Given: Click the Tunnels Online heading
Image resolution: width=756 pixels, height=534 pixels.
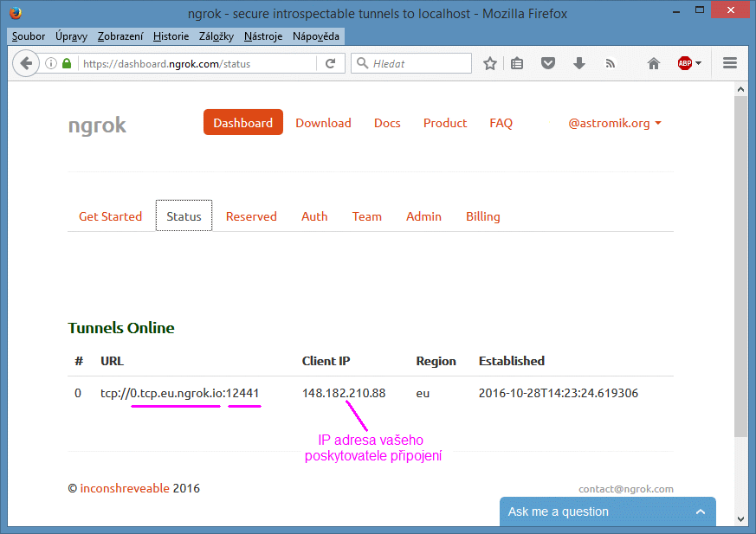Looking at the screenshot, I should click(121, 328).
